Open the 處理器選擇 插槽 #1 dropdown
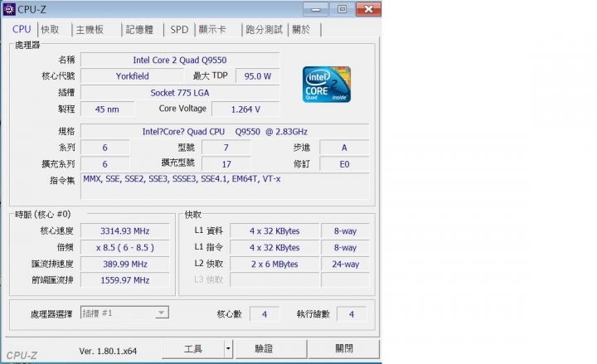597x364 pixels. pyautogui.click(x=124, y=313)
